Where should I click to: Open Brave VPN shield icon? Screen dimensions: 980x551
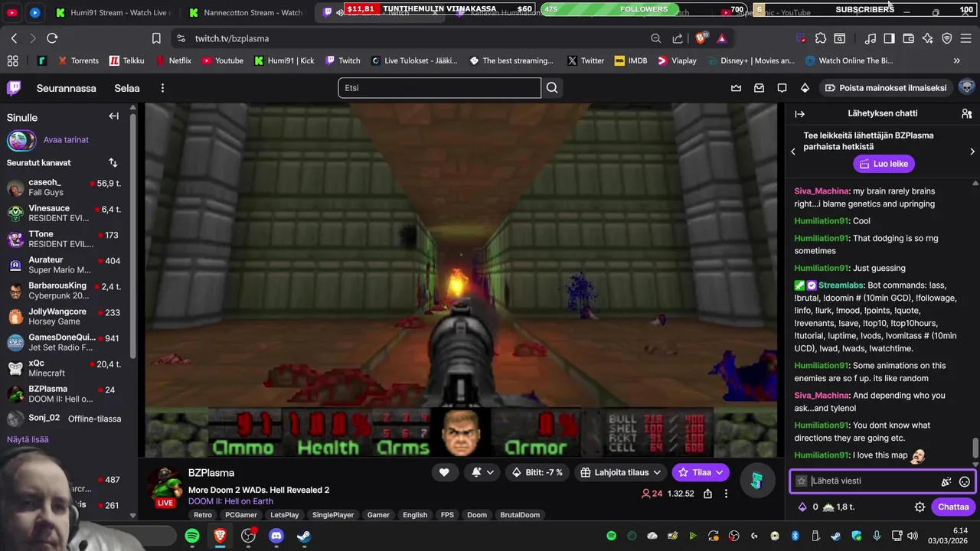pyautogui.click(x=947, y=38)
